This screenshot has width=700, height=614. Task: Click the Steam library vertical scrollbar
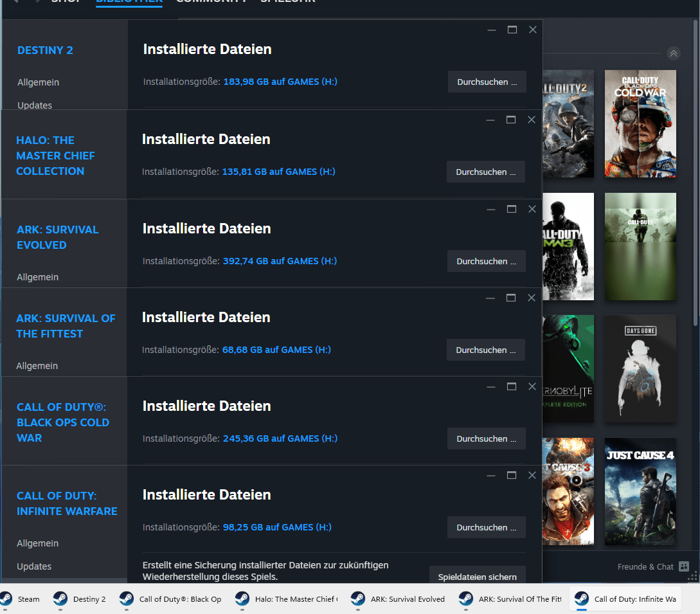pyautogui.click(x=696, y=174)
